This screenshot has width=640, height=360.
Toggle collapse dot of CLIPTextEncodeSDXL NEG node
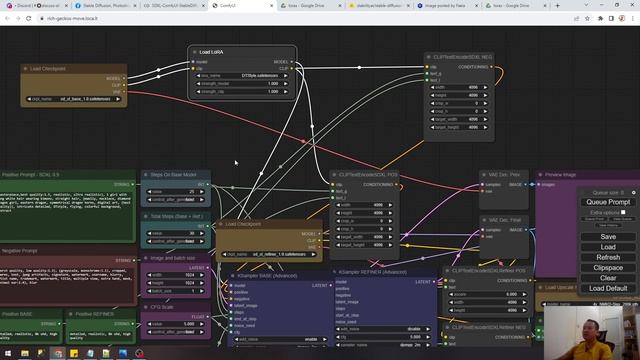pos(429,57)
